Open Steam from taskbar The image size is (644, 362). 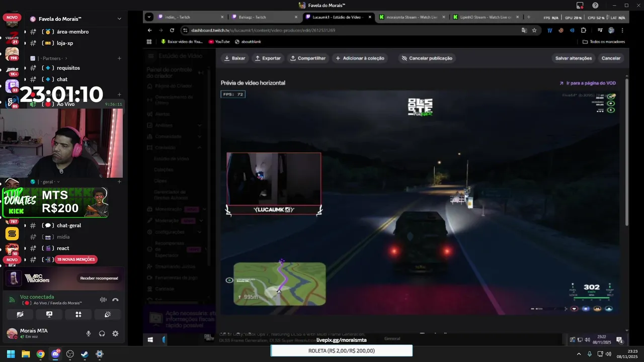tap(85, 354)
